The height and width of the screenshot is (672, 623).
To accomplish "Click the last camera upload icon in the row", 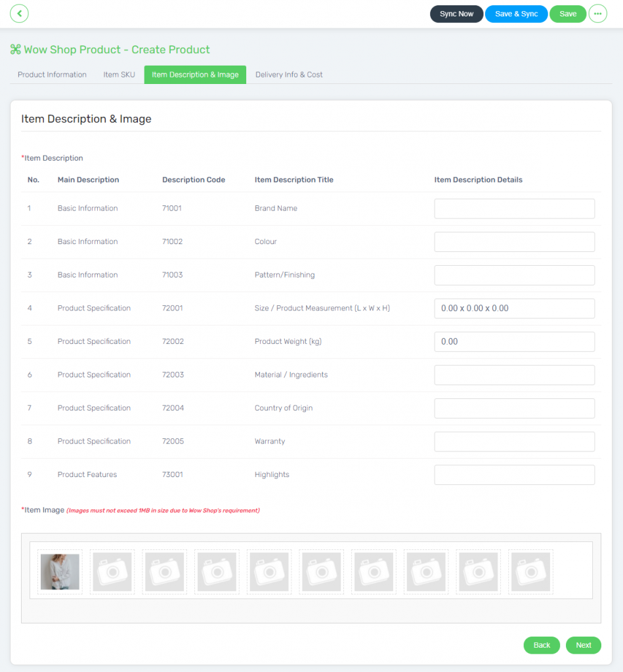I will point(530,572).
